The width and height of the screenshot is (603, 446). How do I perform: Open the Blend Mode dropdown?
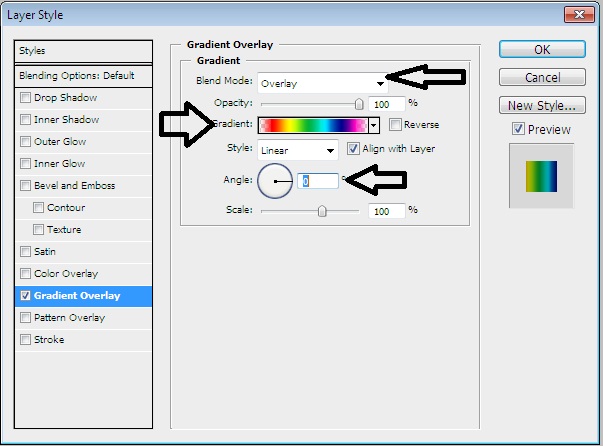pyautogui.click(x=322, y=83)
